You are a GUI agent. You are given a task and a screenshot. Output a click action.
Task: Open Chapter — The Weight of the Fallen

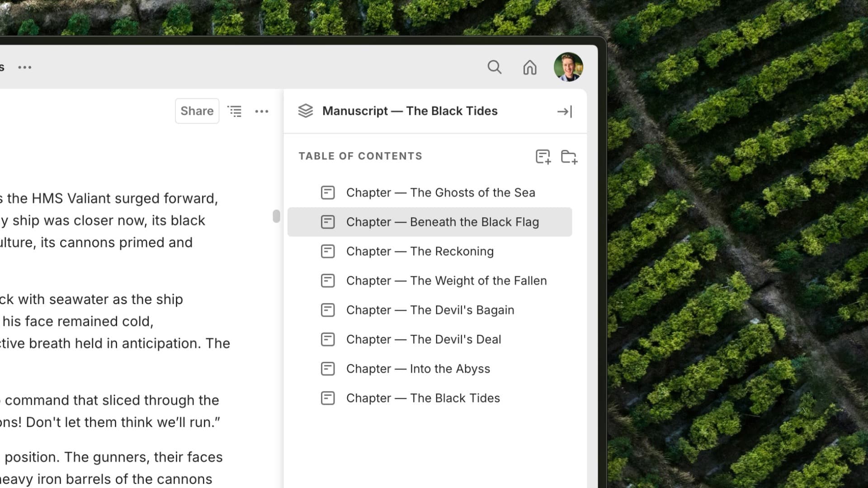point(446,281)
